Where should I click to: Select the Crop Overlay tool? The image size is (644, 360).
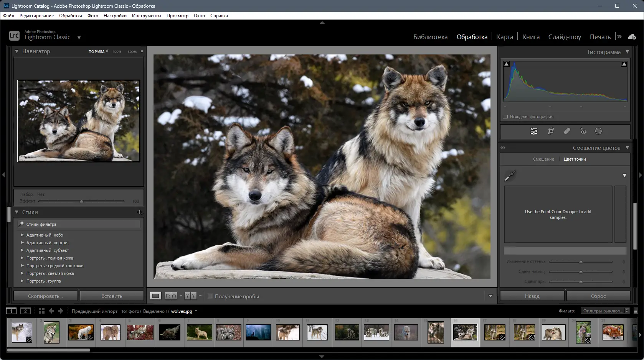click(551, 131)
